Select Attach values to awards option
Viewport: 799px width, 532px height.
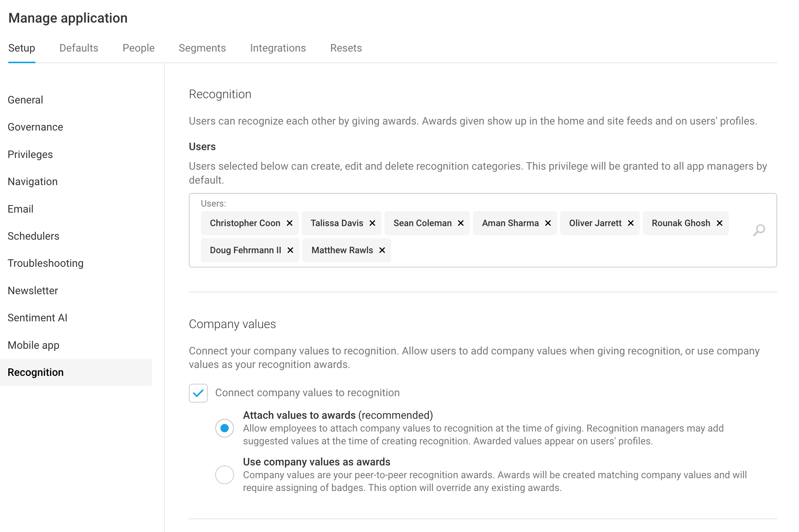tap(225, 428)
